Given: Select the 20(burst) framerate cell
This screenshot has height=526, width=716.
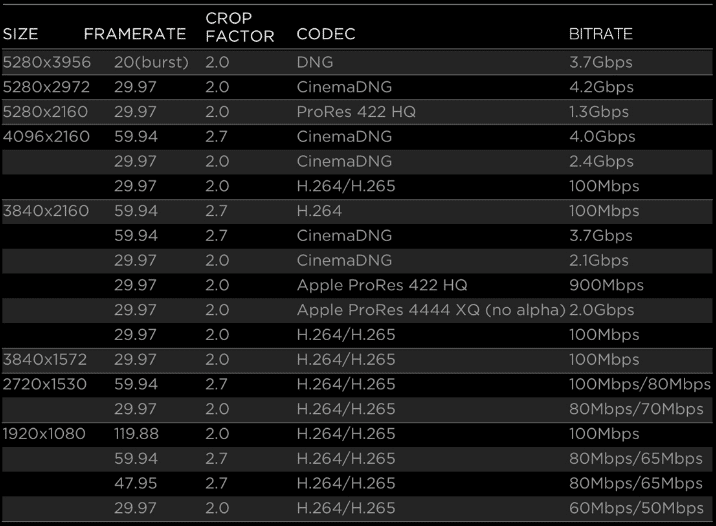Looking at the screenshot, I should click(151, 62).
